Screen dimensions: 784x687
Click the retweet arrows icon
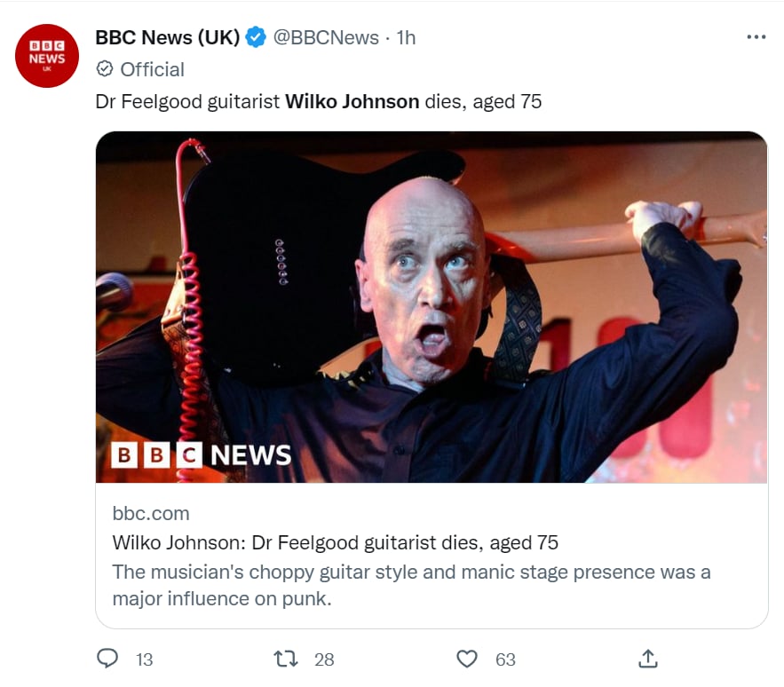coord(286,659)
